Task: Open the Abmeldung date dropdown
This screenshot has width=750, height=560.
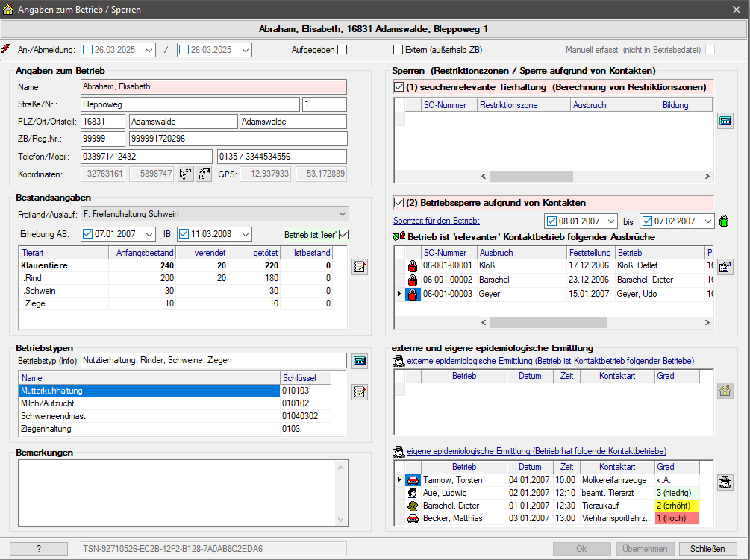Action: [246, 50]
